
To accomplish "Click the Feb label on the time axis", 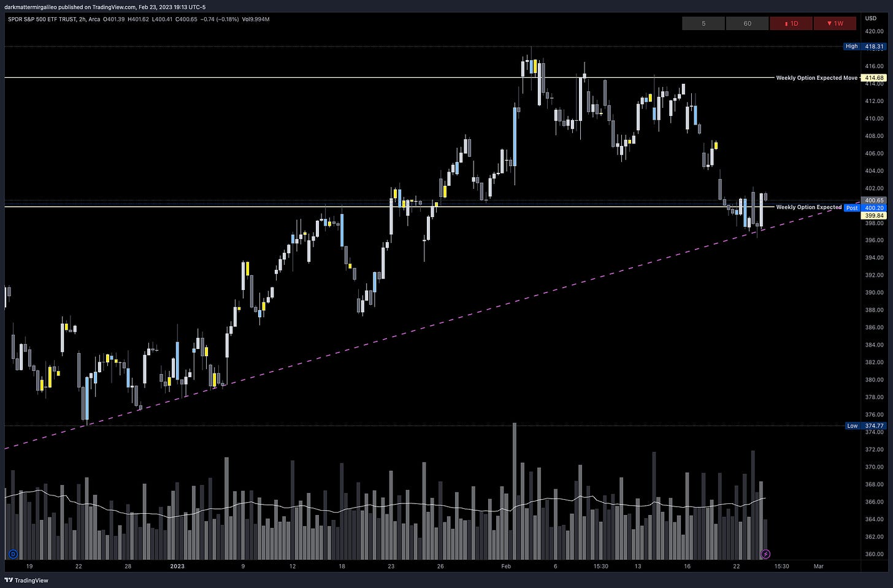I will pyautogui.click(x=506, y=567).
